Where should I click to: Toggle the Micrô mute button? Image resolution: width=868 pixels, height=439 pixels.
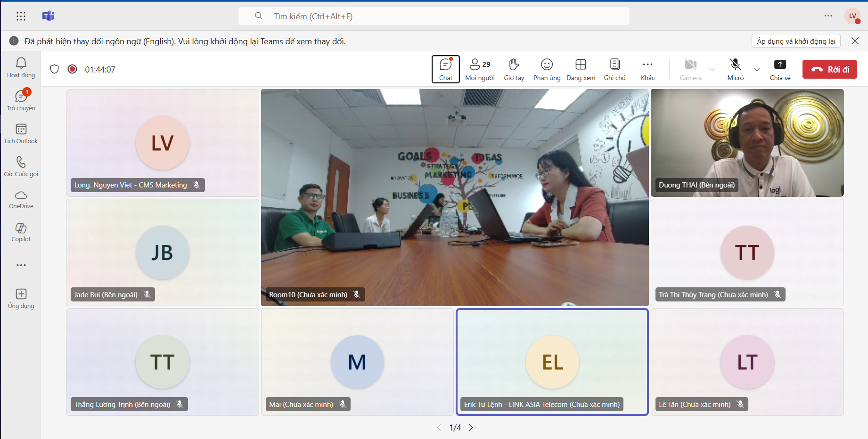(x=735, y=69)
